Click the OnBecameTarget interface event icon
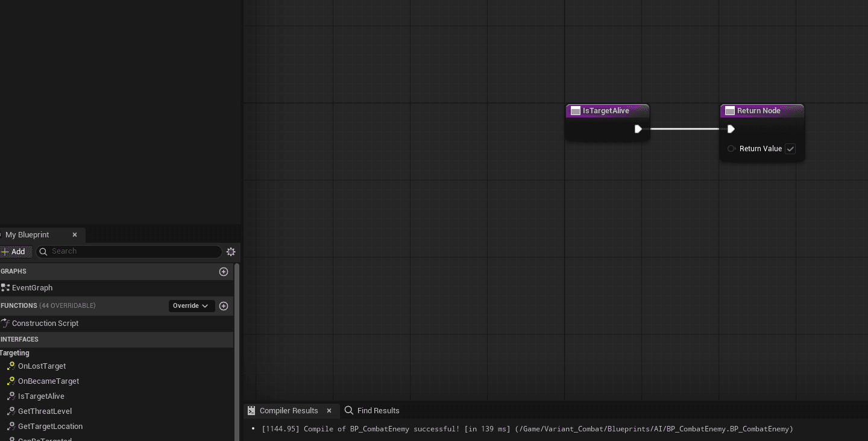This screenshot has height=441, width=868. tap(10, 381)
